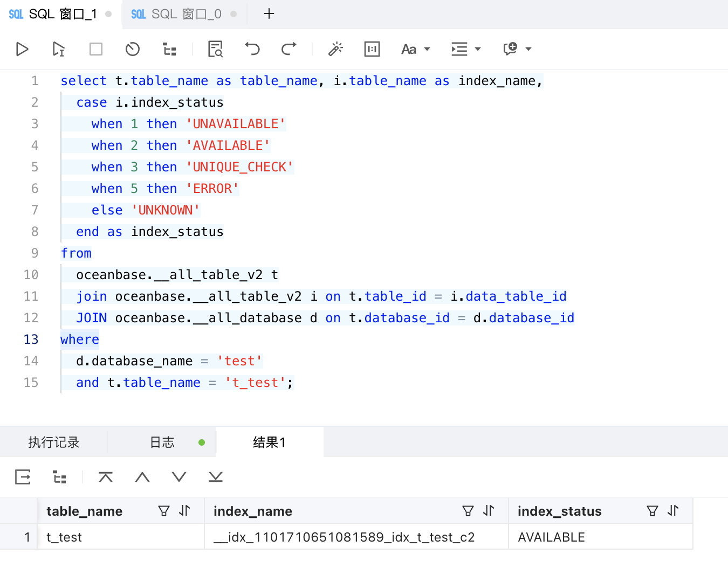Open the execution timer icon
The height and width of the screenshot is (582, 728).
point(133,49)
